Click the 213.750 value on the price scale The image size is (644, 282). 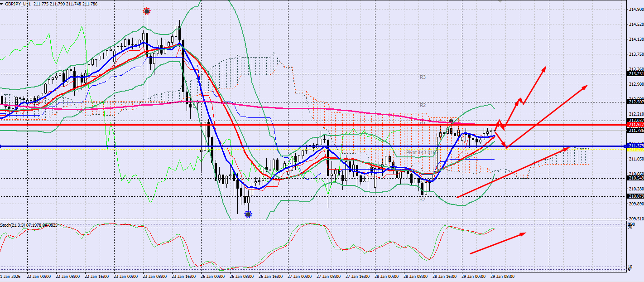(636, 54)
